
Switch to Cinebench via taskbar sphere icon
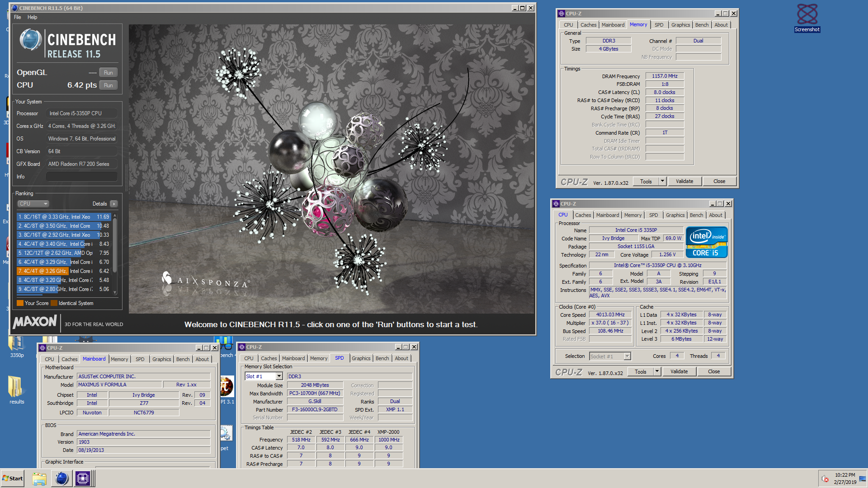[x=61, y=479]
